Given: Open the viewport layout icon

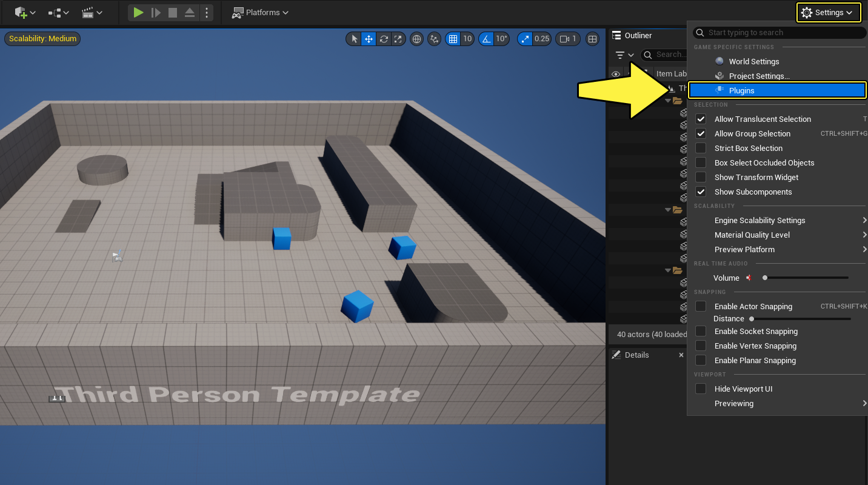Looking at the screenshot, I should (593, 39).
